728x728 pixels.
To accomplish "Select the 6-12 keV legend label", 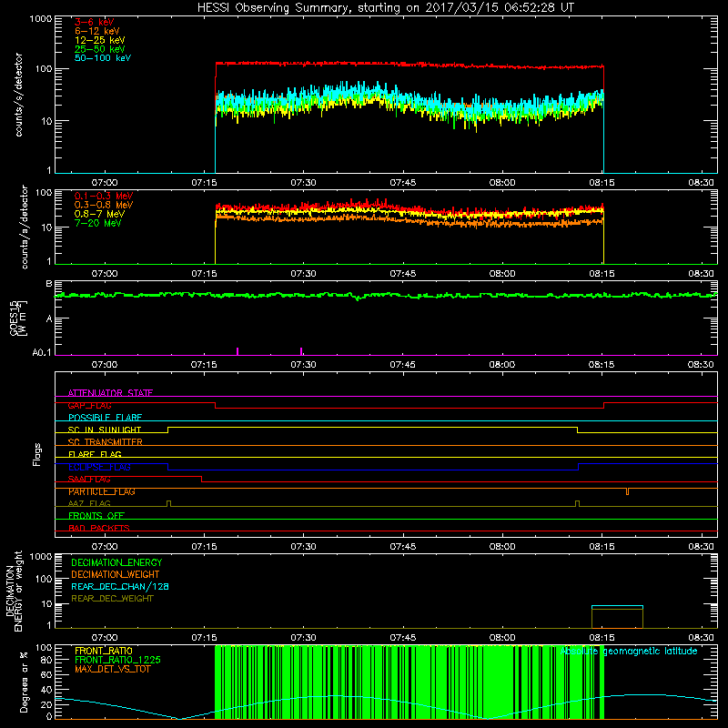I will [x=97, y=31].
